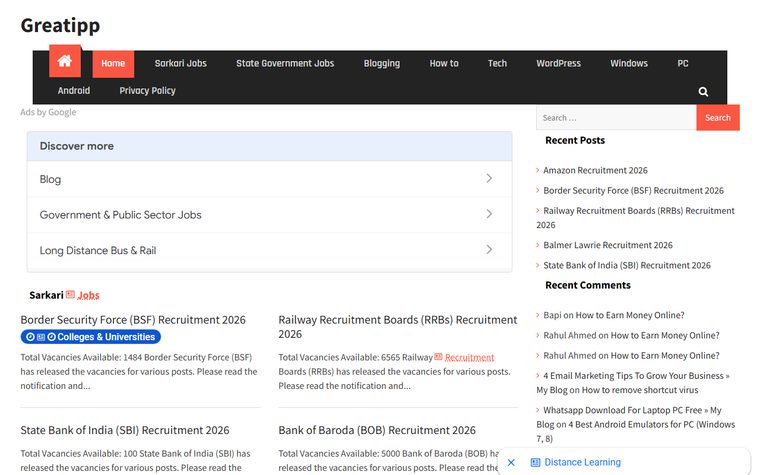Select Long Distance Bus & Rail row
Viewport: 760px width, 475px height.
pyautogui.click(x=269, y=250)
